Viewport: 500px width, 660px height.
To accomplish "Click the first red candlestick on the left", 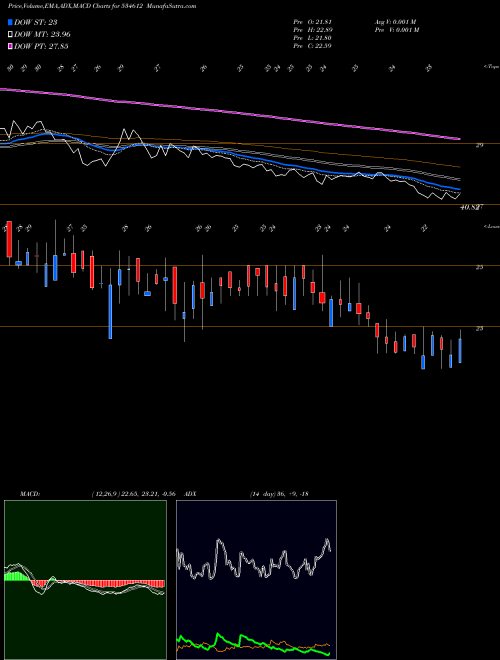I will tap(9, 239).
